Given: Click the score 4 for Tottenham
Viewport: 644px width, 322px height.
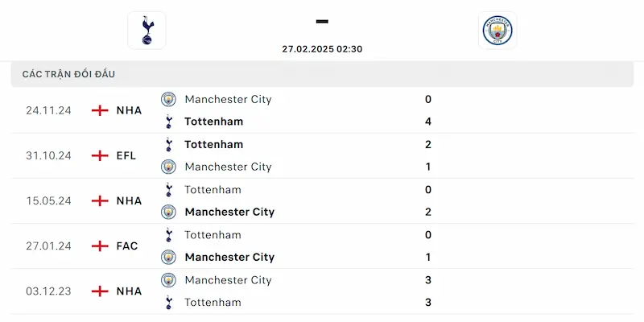Looking at the screenshot, I should tap(428, 122).
